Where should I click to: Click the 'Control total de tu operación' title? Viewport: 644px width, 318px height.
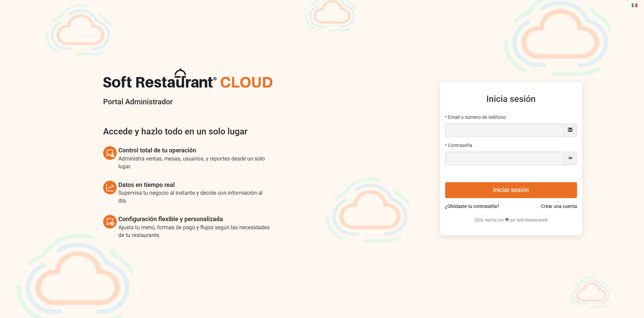point(157,150)
